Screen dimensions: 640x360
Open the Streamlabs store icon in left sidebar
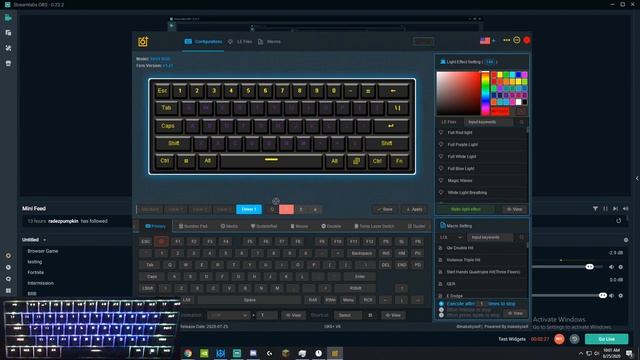click(x=8, y=64)
